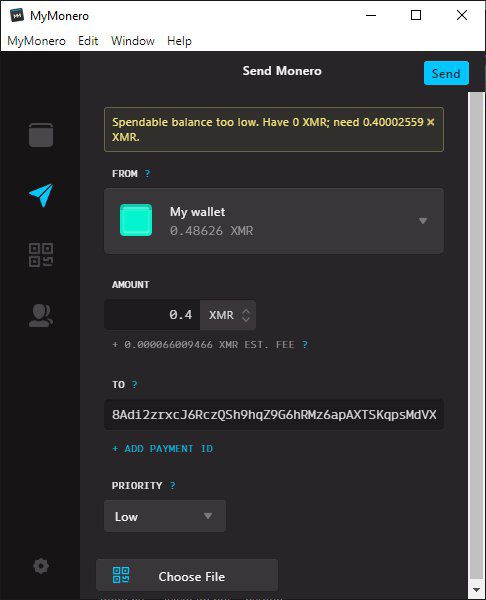Dismiss the low balance warning X
The width and height of the screenshot is (486, 600).
coord(431,122)
